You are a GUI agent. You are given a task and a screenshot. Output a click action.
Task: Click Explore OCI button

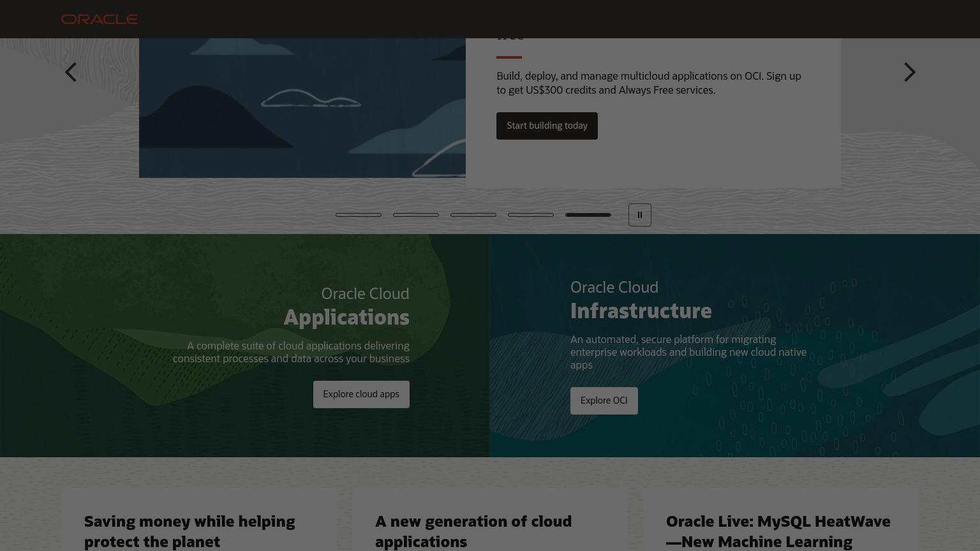coord(604,400)
